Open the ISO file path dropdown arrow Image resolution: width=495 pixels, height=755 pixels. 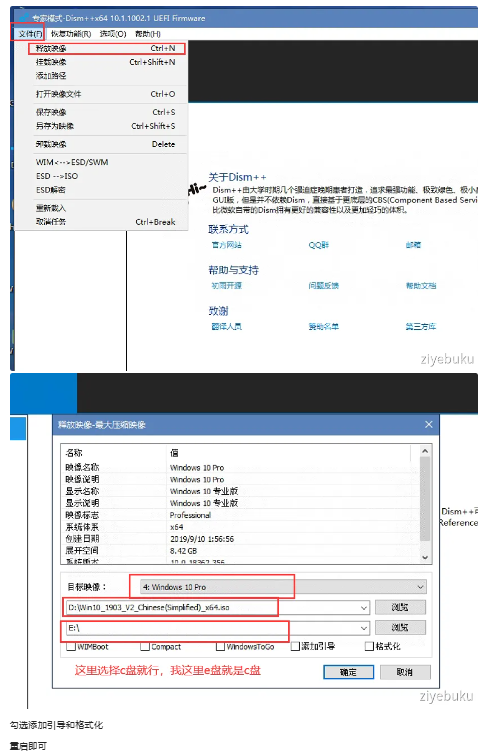[364, 608]
